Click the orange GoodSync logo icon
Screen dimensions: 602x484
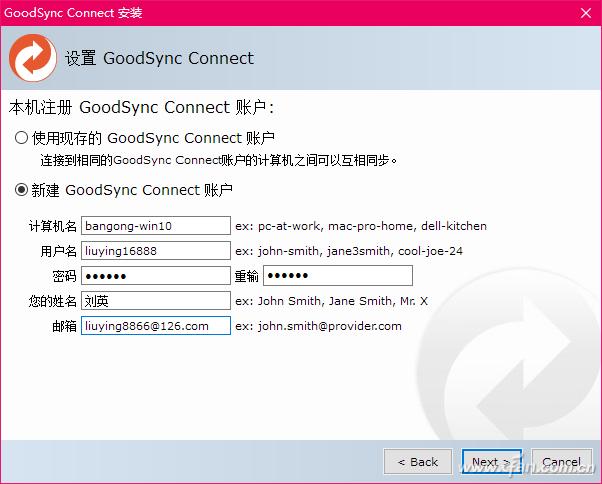[x=33, y=58]
